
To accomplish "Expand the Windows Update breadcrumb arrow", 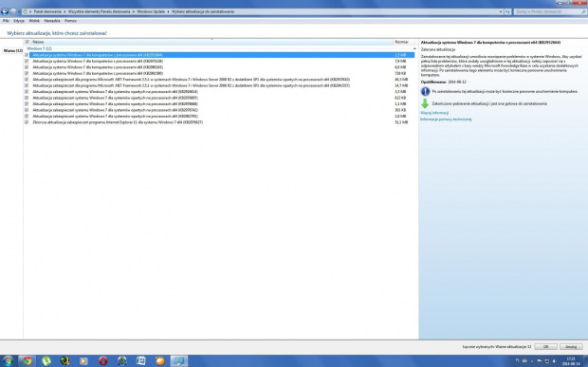I will click(168, 11).
